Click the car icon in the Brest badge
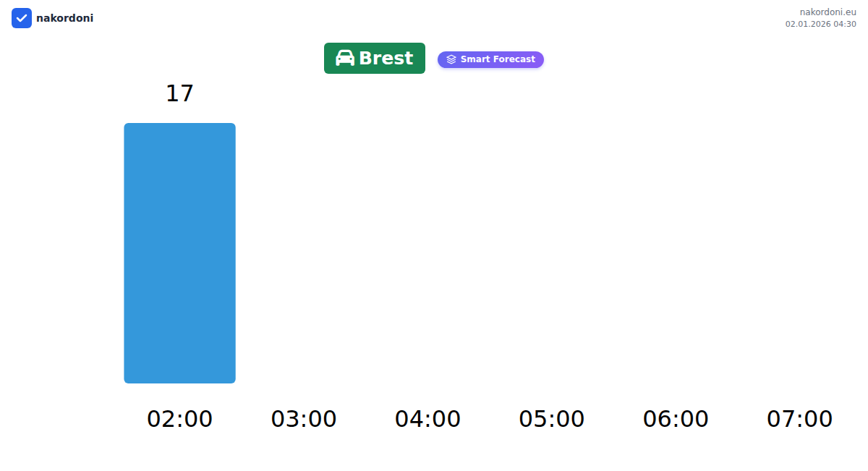This screenshot has height=471, width=868. point(345,58)
